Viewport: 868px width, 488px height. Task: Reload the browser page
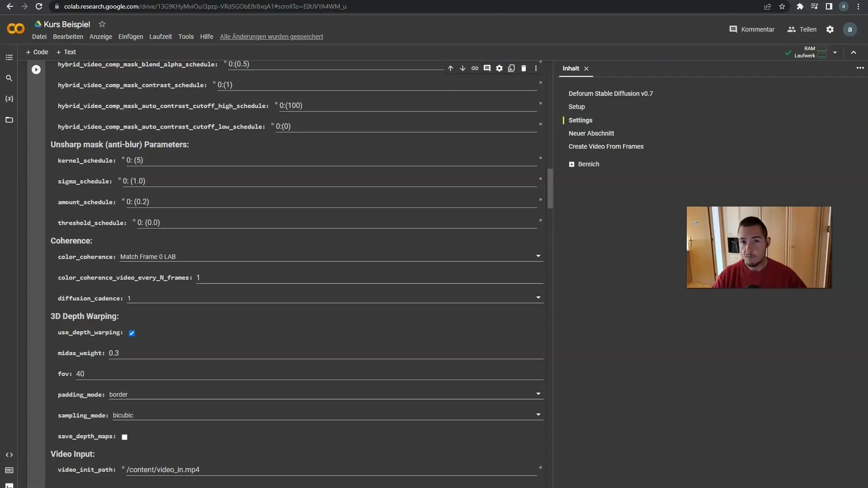(39, 6)
